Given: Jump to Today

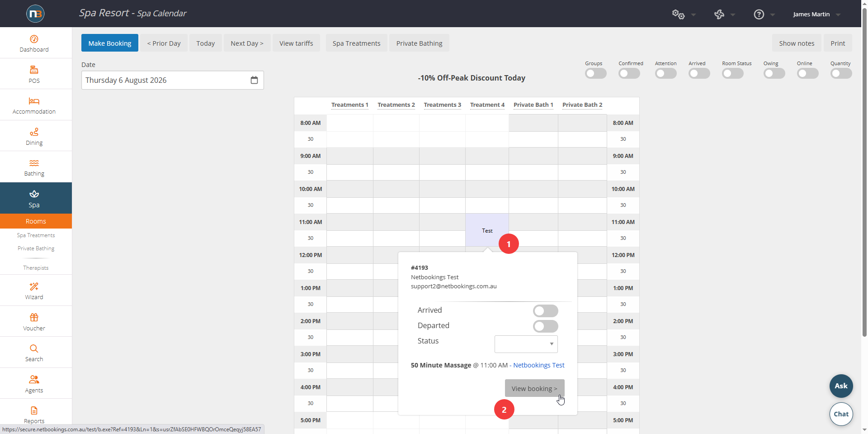Looking at the screenshot, I should [x=206, y=43].
